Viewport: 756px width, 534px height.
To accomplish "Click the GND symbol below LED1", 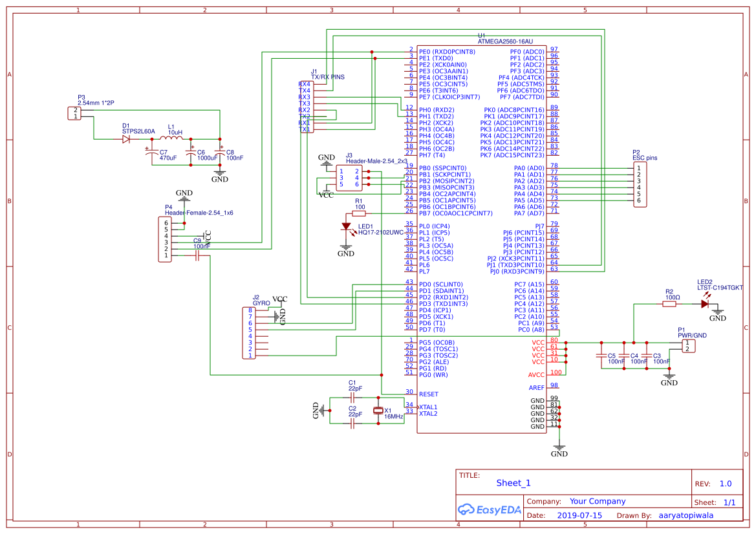I will (346, 251).
